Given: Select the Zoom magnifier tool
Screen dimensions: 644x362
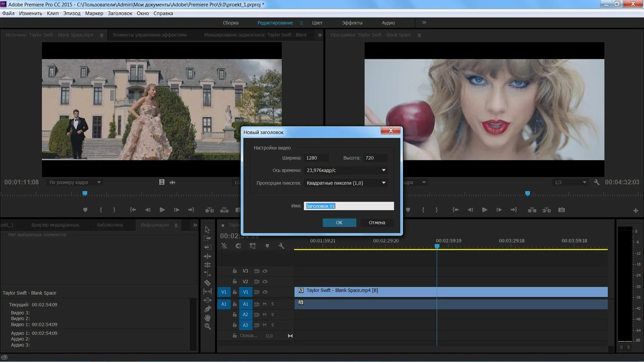Looking at the screenshot, I should (207, 326).
